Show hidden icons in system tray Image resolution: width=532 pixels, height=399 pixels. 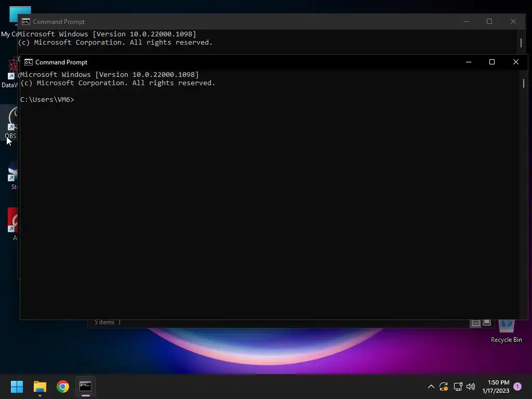431,387
